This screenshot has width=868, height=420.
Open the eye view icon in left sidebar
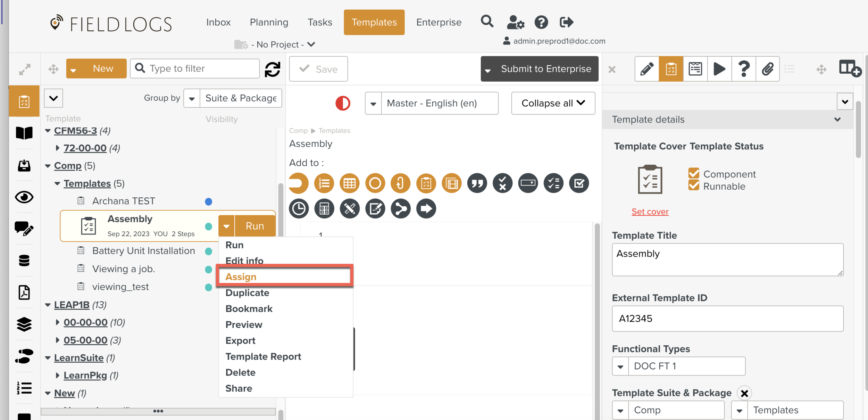pos(24,197)
